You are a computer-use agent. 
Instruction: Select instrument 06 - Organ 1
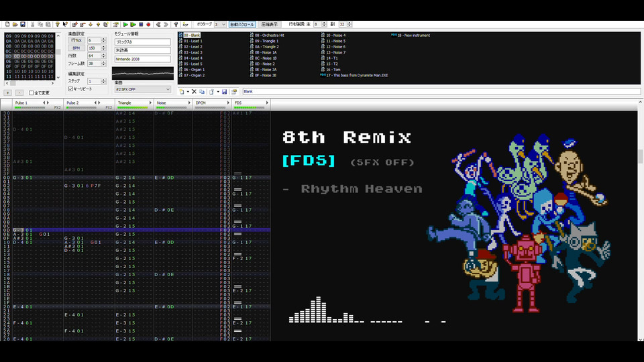pos(194,69)
